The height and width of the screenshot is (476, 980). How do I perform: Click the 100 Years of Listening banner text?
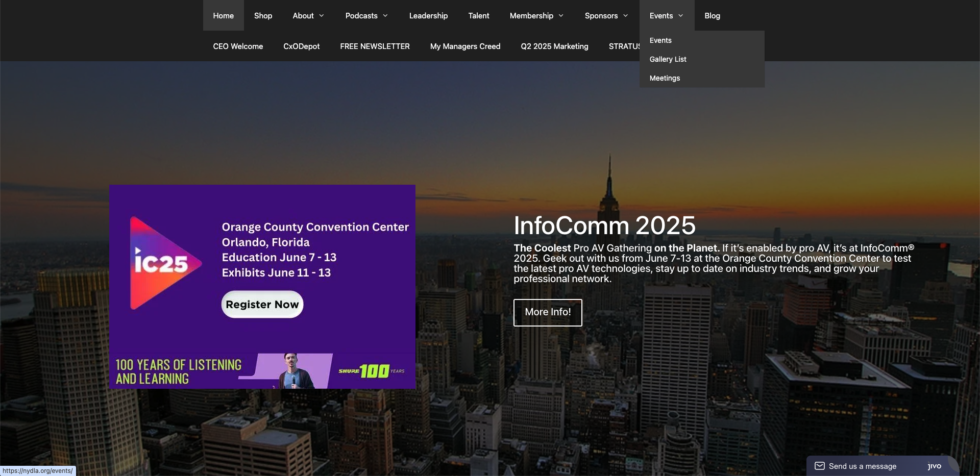click(178, 372)
